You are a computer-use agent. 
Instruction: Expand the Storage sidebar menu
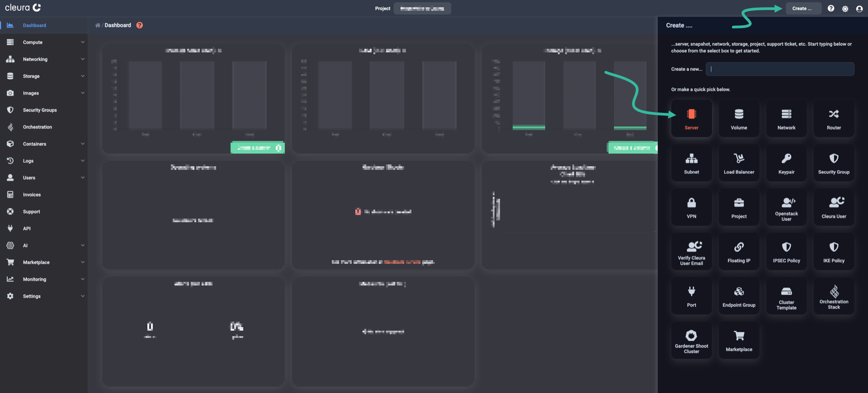(x=44, y=76)
